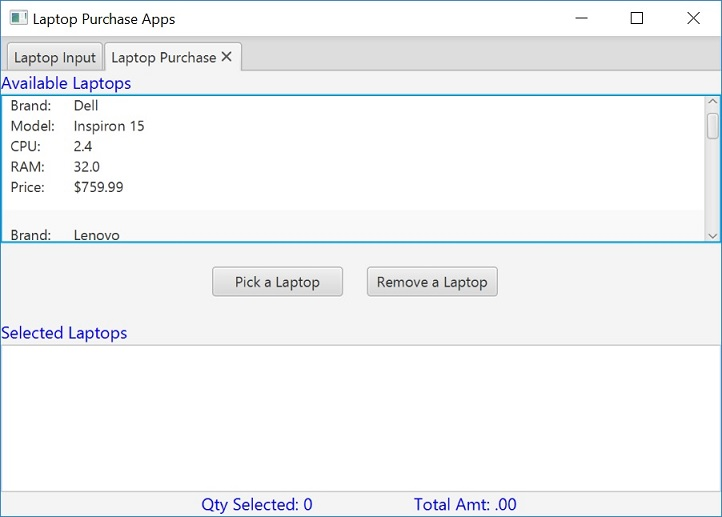Screen dimensions: 722x517
Task: Click the CPU 2.4 value
Action: (83, 146)
